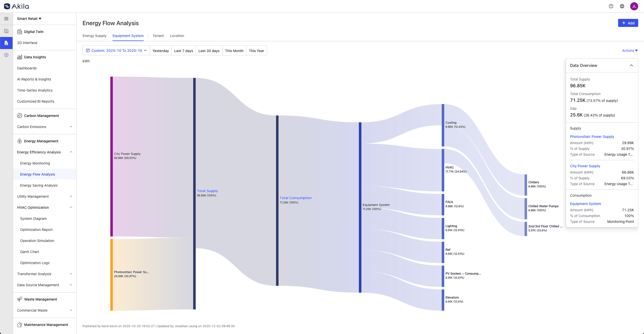
Task: Switch to the Tenant tab
Action: click(158, 36)
